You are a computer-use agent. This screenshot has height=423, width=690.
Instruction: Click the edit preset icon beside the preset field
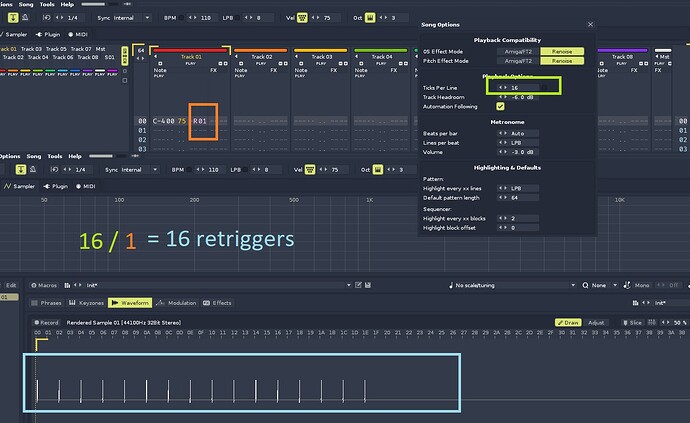tap(358, 285)
